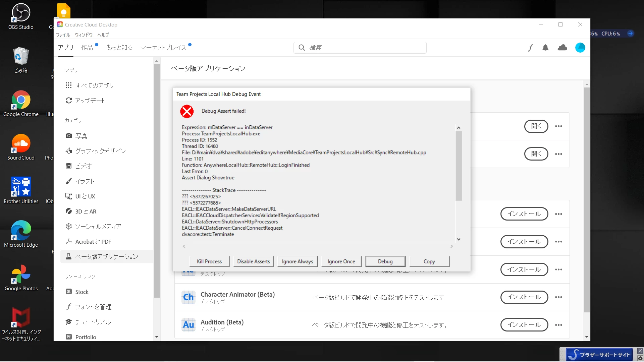This screenshot has height=362, width=644.
Task: Open the notifications bell icon
Action: point(545,48)
